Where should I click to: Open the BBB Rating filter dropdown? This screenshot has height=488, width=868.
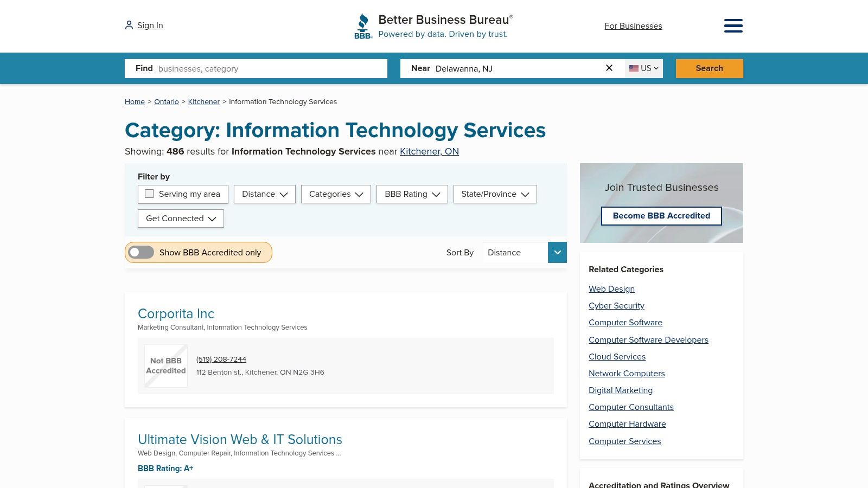412,194
